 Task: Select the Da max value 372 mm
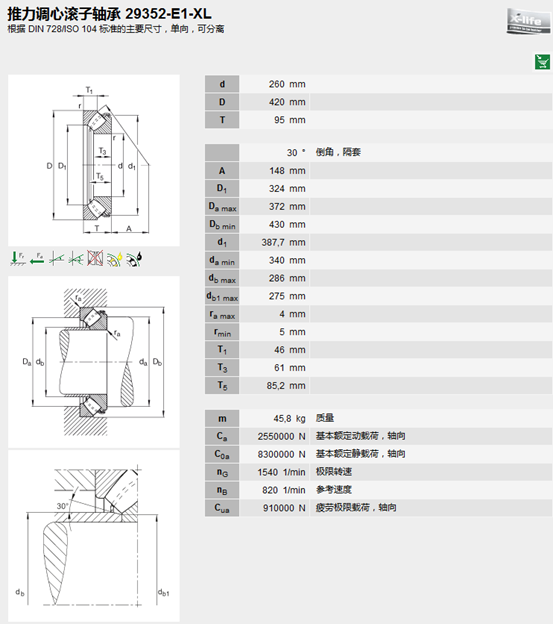[287, 207]
